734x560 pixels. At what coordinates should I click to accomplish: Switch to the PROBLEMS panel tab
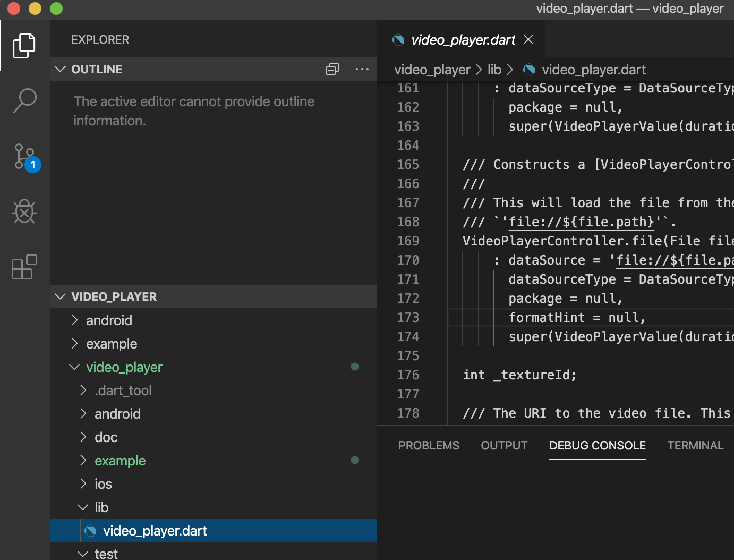pos(429,445)
